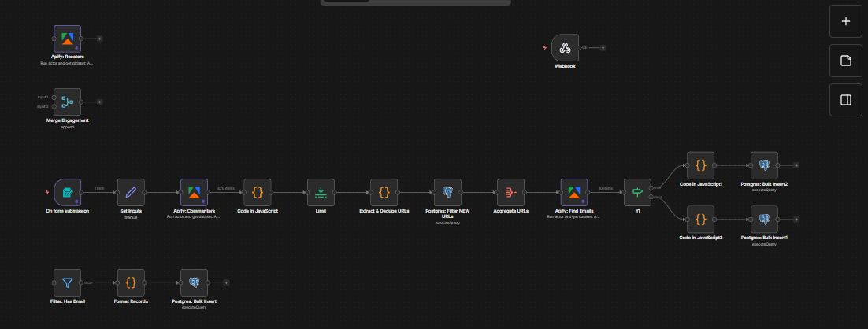Add node after Webhook output
The height and width of the screenshot is (329, 868).
point(603,47)
